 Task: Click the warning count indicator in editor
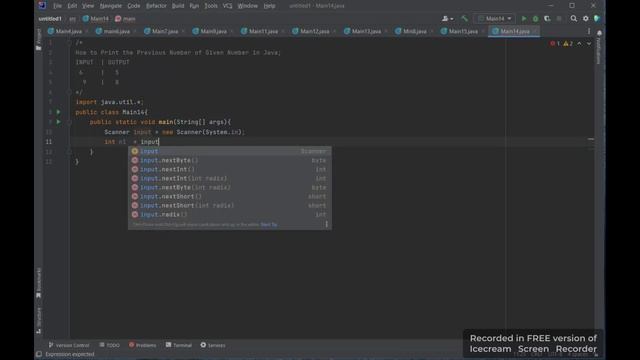(568, 43)
